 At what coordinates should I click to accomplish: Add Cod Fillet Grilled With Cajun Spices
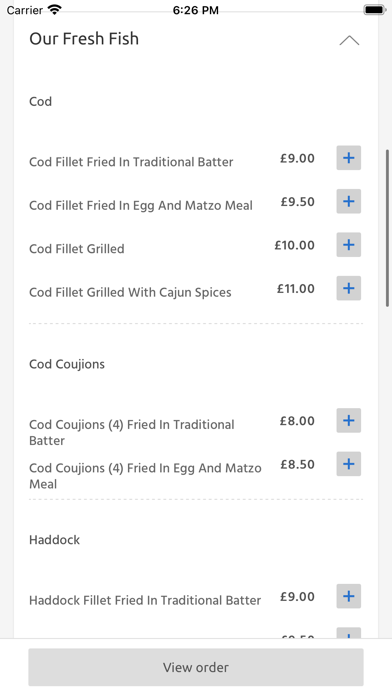pyautogui.click(x=348, y=288)
